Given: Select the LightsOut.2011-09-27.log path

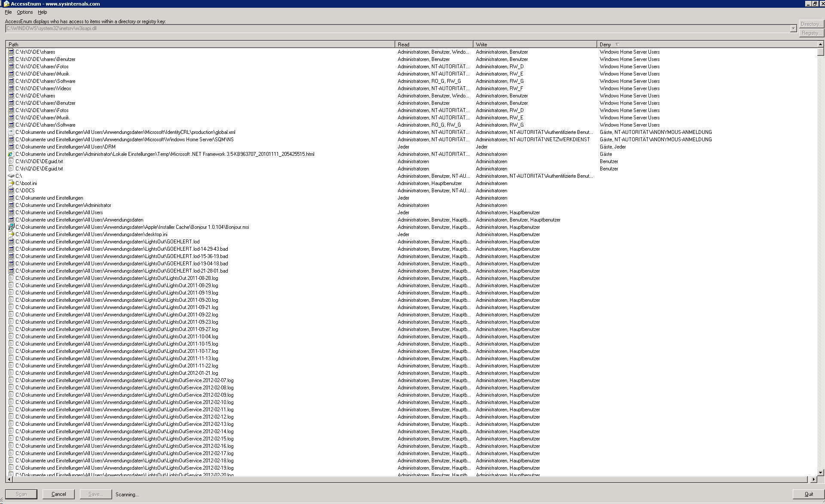Looking at the screenshot, I should (x=117, y=329).
